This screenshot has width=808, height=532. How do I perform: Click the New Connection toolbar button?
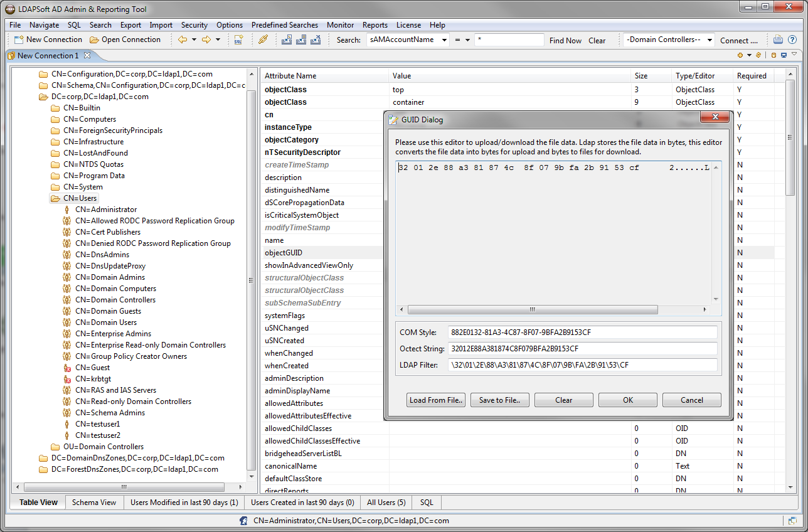tap(48, 40)
